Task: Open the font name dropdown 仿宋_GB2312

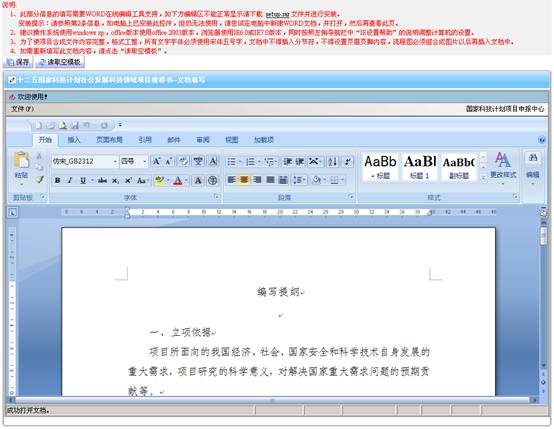Action: pos(85,161)
